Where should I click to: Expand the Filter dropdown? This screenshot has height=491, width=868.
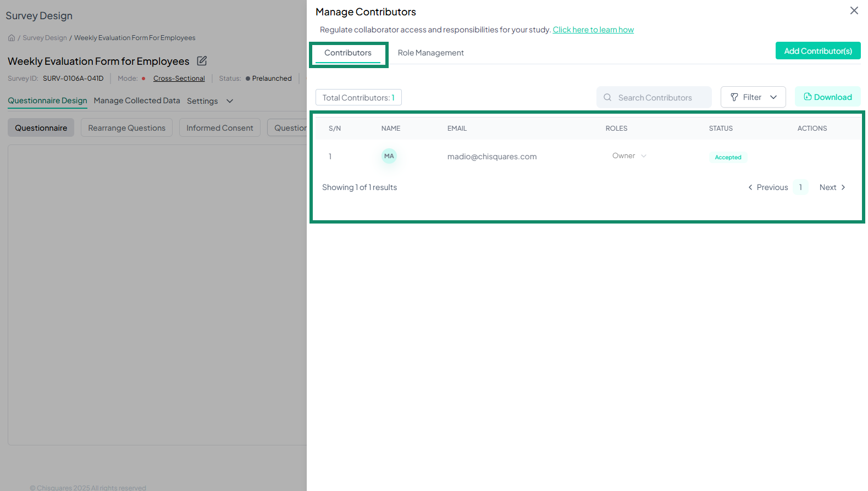pyautogui.click(x=773, y=97)
